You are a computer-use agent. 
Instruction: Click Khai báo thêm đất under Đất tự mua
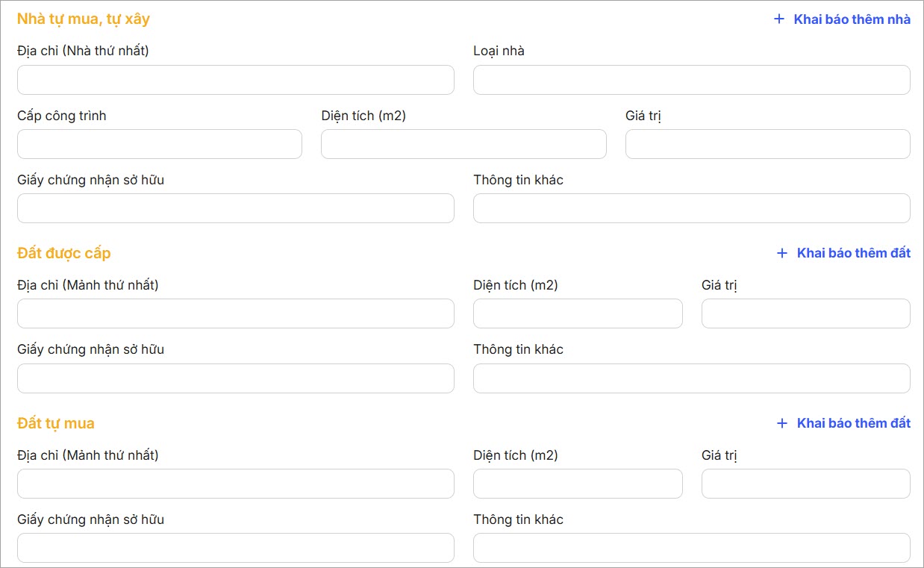(853, 423)
